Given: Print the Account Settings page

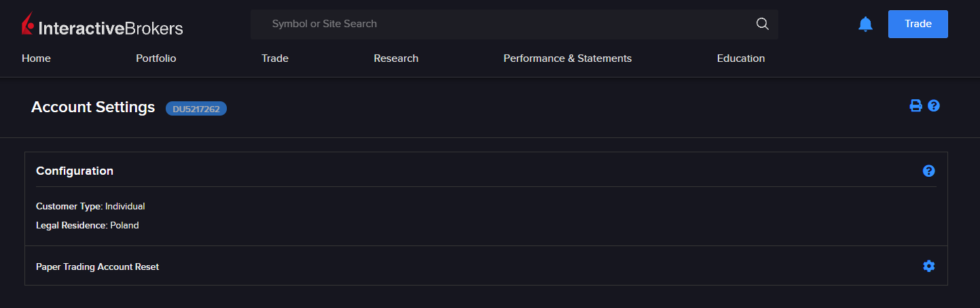Looking at the screenshot, I should pos(915,105).
